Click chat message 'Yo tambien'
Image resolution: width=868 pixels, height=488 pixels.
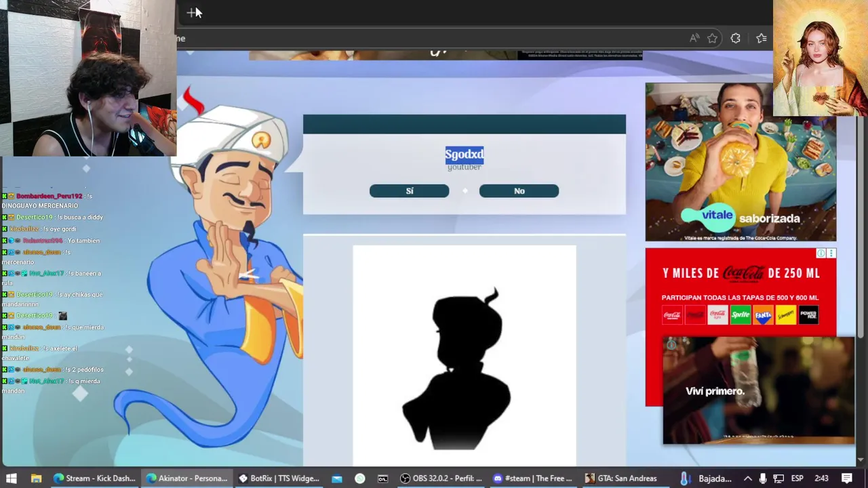[83, 241]
